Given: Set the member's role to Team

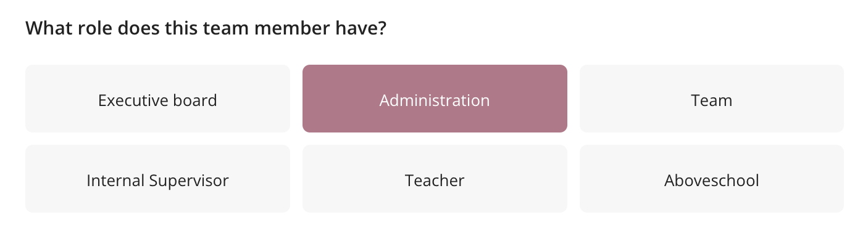Looking at the screenshot, I should point(712,99).
